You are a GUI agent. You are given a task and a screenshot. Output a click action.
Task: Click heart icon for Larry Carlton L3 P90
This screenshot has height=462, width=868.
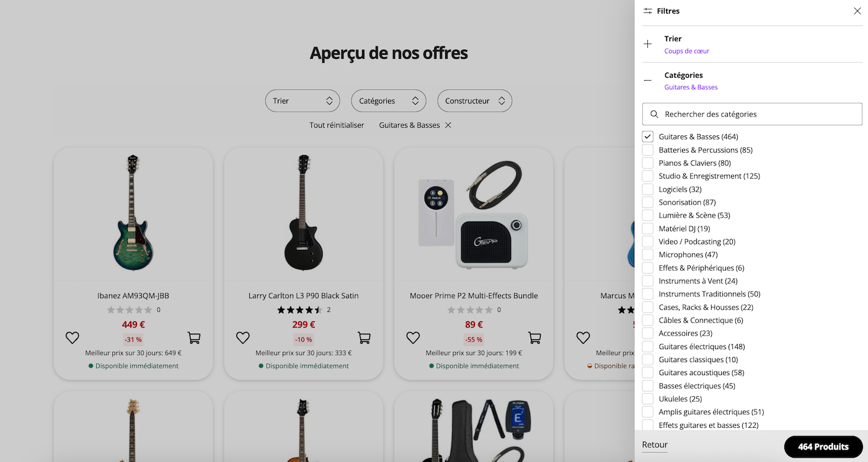[243, 338]
